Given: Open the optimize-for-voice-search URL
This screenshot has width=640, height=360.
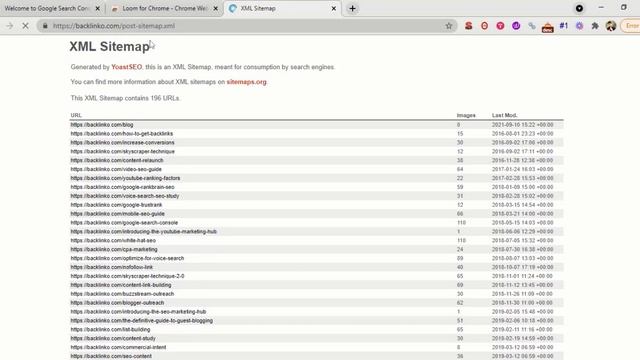Looking at the screenshot, I should pos(127,258).
